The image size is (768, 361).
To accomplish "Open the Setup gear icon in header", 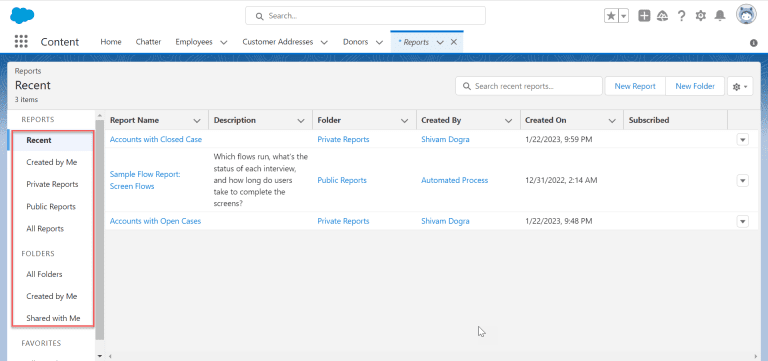I will [701, 16].
